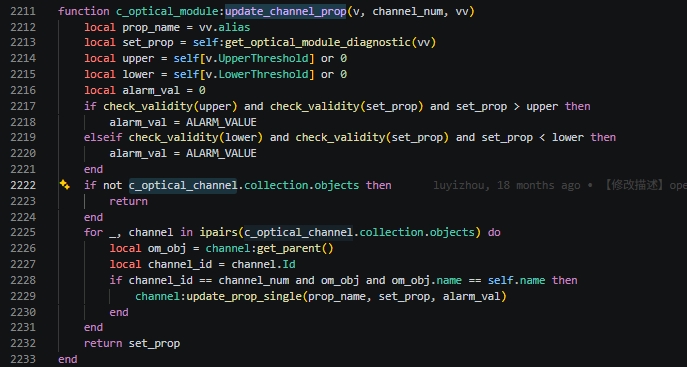Click ALARM_VALUE on line 2218
The height and width of the screenshot is (367, 687).
[221, 122]
